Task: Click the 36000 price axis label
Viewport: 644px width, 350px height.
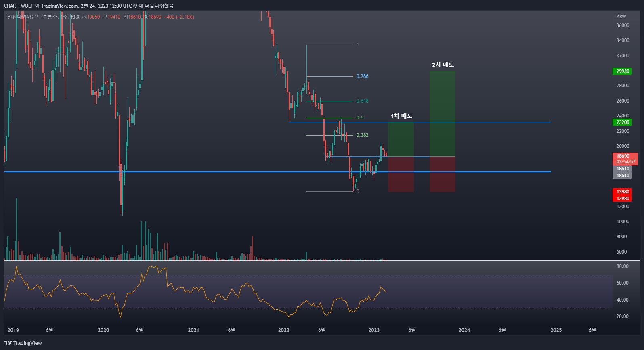Action: point(623,25)
